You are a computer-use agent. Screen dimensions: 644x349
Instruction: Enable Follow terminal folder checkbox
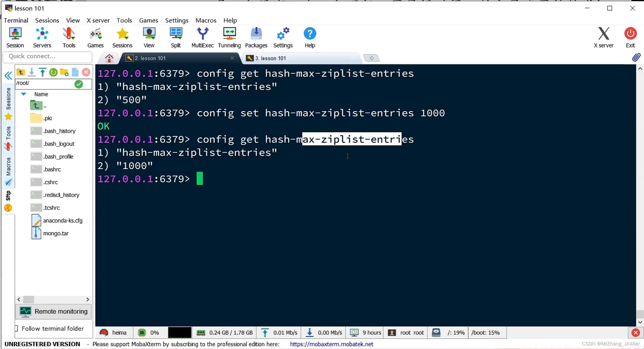(x=17, y=328)
